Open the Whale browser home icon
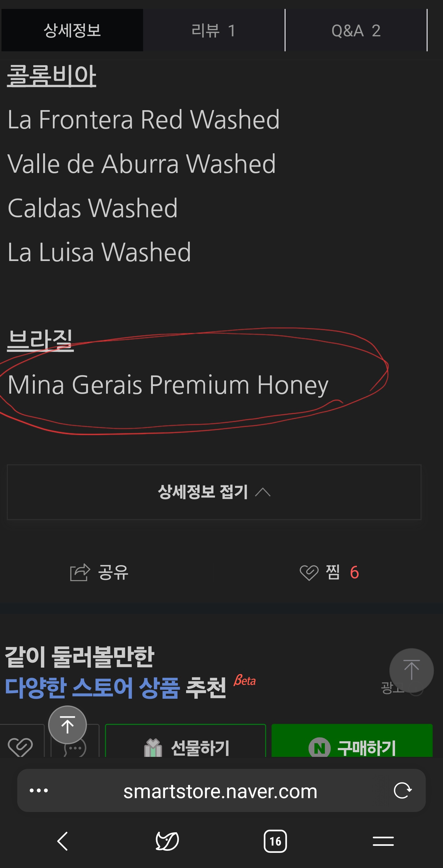The height and width of the screenshot is (868, 443). point(167,841)
